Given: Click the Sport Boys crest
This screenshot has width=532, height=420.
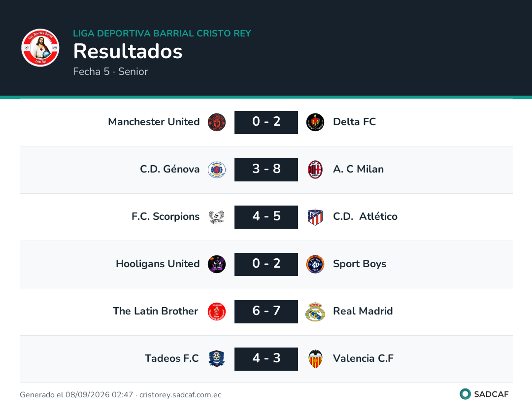Looking at the screenshot, I should pyautogui.click(x=315, y=264).
